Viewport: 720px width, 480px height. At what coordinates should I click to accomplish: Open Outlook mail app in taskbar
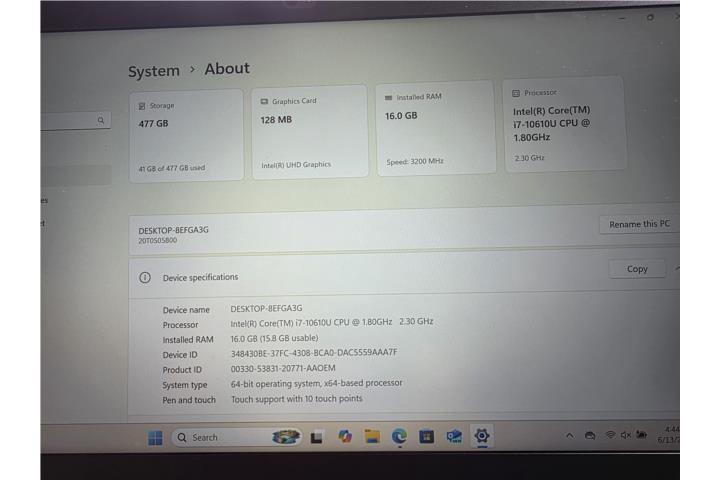pos(454,436)
